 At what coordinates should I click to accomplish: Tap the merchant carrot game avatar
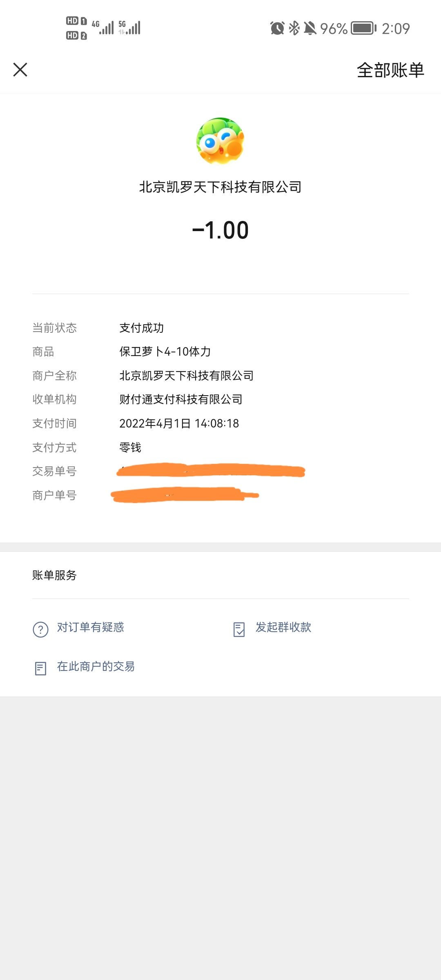tap(220, 141)
